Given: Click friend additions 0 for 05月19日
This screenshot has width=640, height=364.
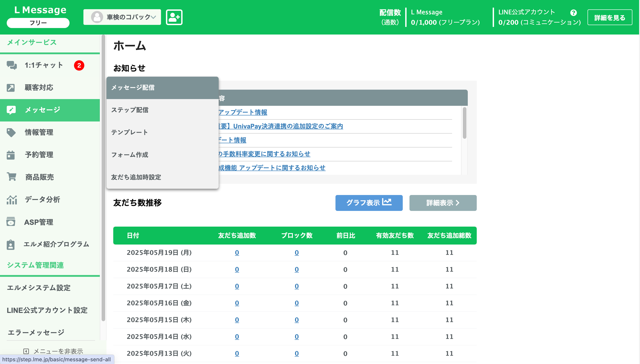Looking at the screenshot, I should pos(237,253).
